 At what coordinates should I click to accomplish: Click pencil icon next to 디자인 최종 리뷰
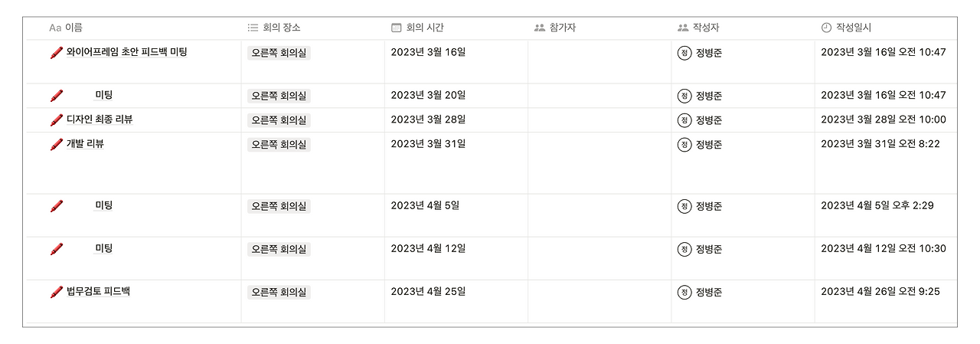point(56,120)
